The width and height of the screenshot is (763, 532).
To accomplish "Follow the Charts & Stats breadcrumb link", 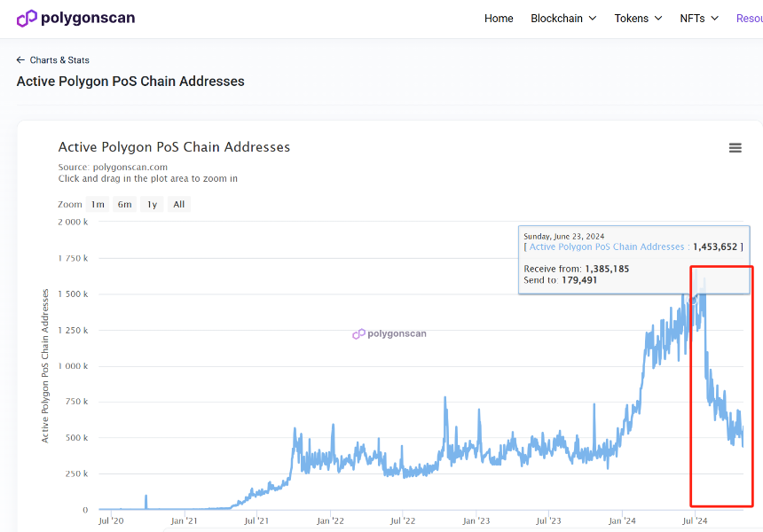I will coord(59,59).
